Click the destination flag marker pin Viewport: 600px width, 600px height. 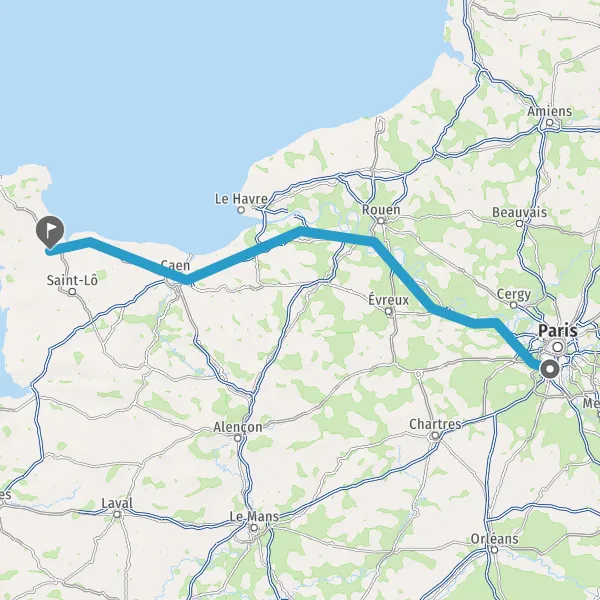click(x=50, y=232)
